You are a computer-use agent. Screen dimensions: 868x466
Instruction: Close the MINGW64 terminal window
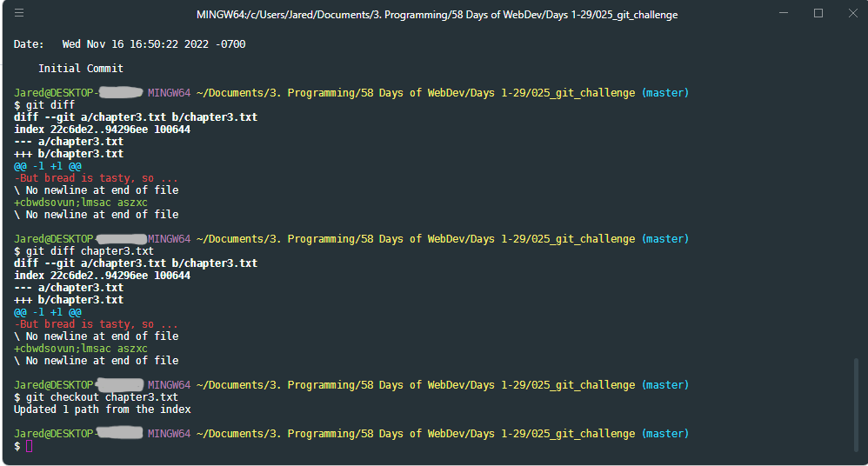(x=853, y=13)
